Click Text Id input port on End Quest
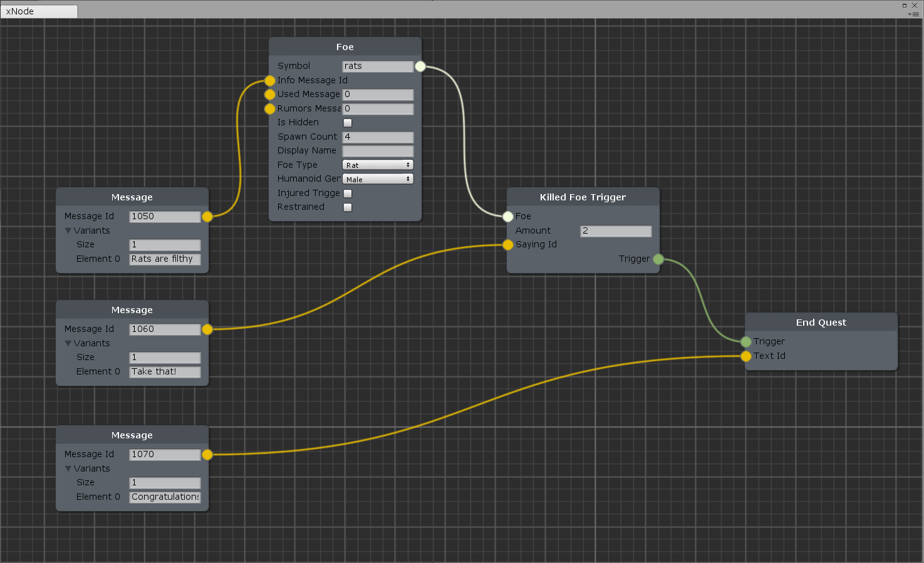Viewport: 924px width, 563px height. coord(746,356)
